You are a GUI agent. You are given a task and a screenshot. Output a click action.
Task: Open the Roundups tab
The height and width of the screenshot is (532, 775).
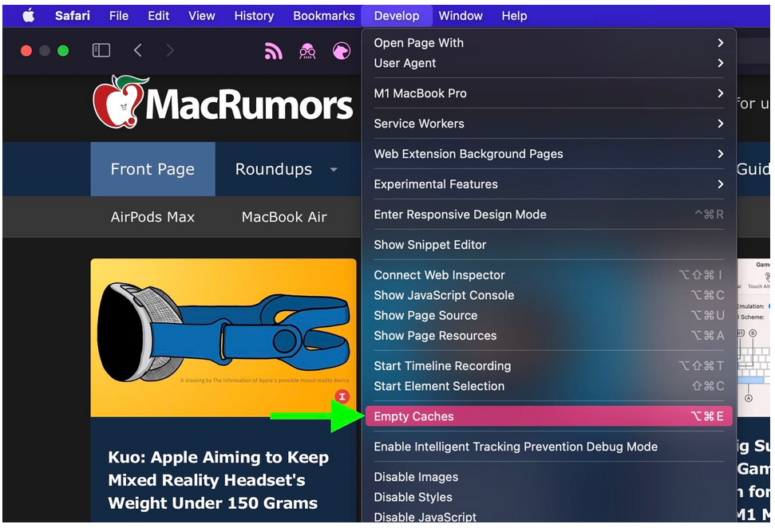pyautogui.click(x=273, y=169)
